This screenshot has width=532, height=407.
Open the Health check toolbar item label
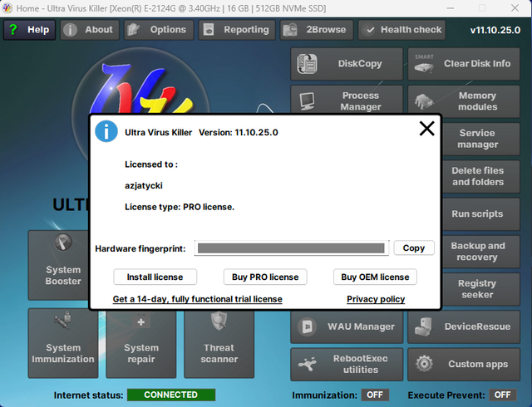[411, 30]
